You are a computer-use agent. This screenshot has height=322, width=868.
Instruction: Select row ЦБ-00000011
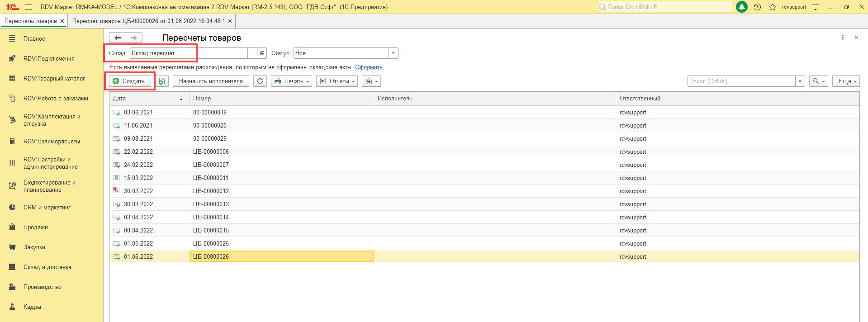point(484,178)
